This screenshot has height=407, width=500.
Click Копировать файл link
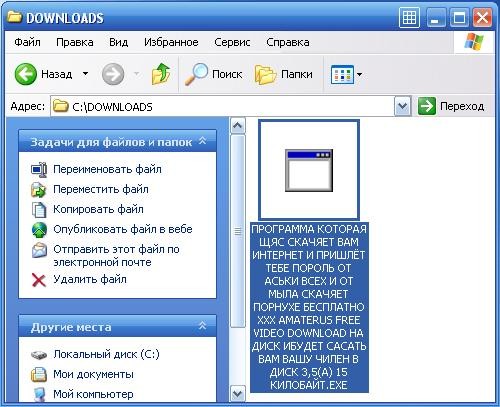[98, 209]
